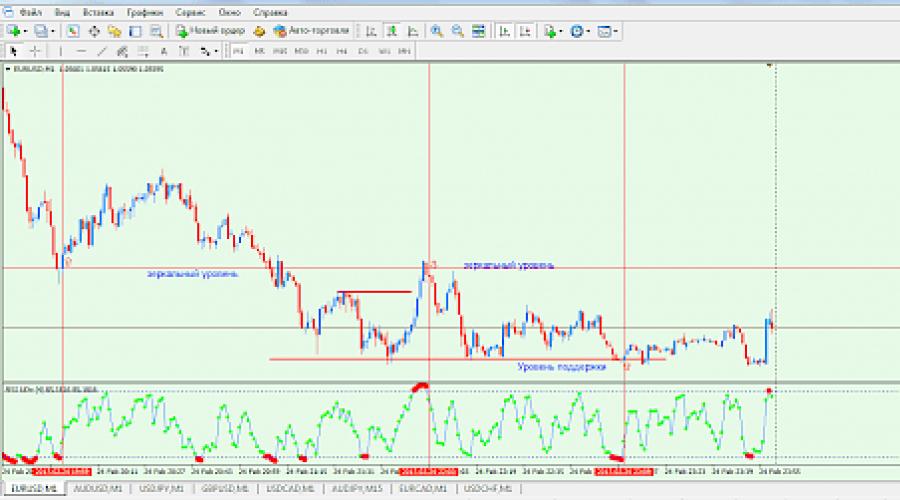Open the Periods clock icon
Viewport: 900px width, 500px height.
click(577, 31)
